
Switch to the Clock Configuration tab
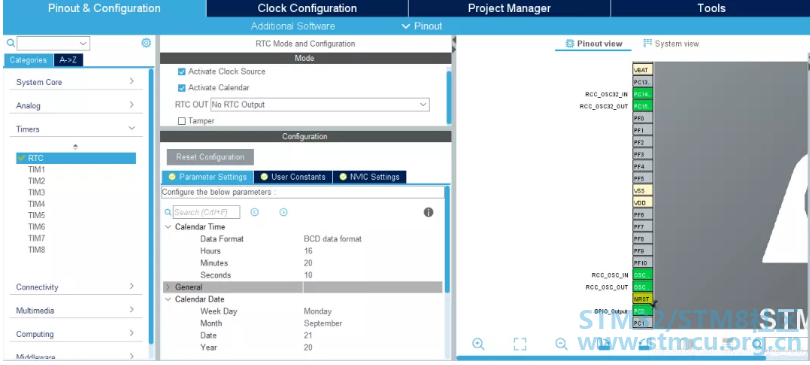307,8
